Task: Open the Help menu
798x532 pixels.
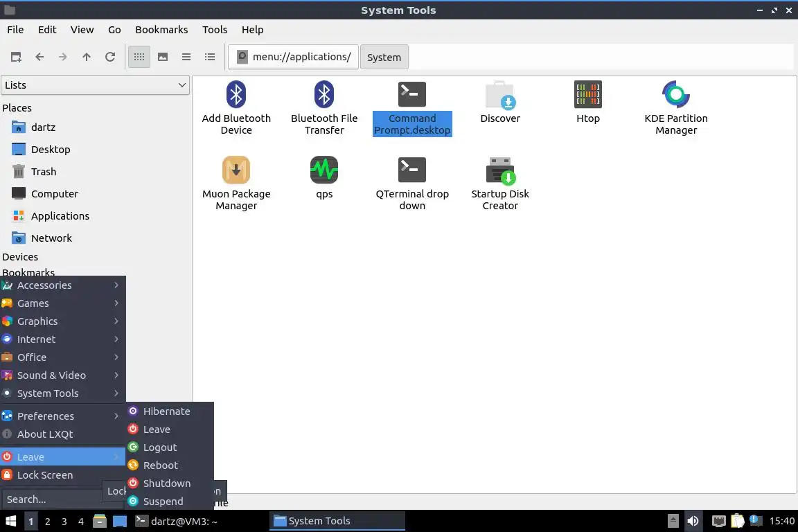Action: coord(252,30)
